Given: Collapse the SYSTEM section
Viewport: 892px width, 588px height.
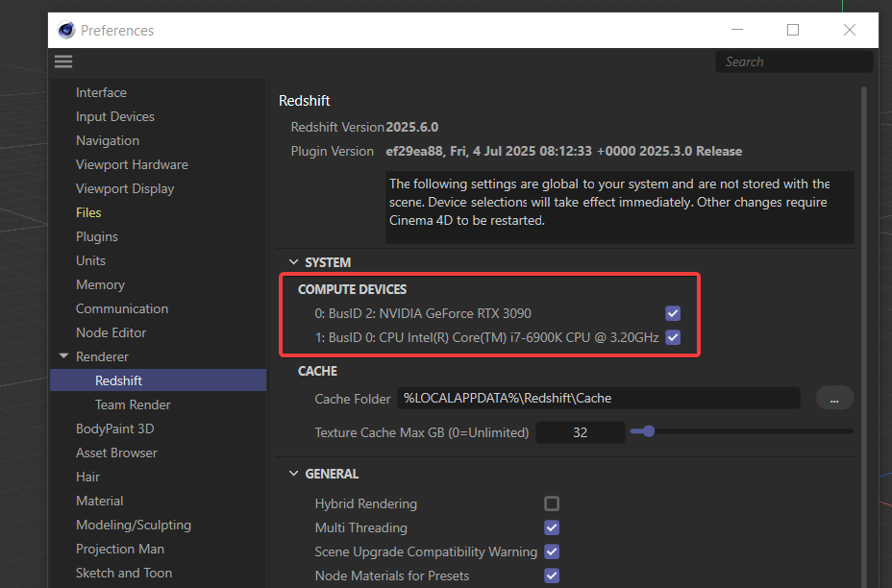Looking at the screenshot, I should [293, 262].
